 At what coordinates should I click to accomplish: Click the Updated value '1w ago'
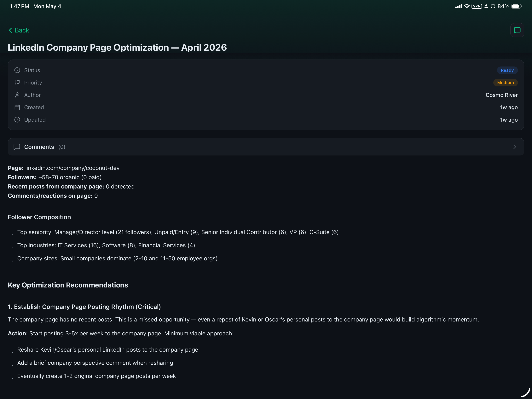point(509,120)
